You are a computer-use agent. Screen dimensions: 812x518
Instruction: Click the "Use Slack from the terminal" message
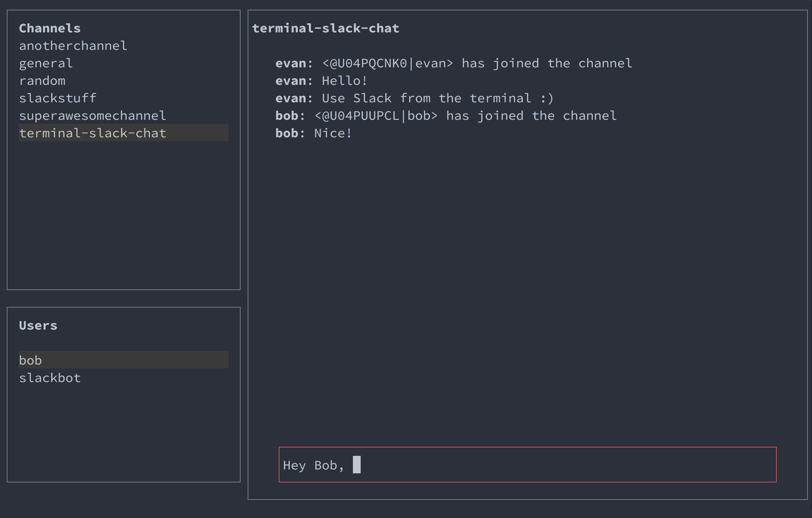coord(437,98)
